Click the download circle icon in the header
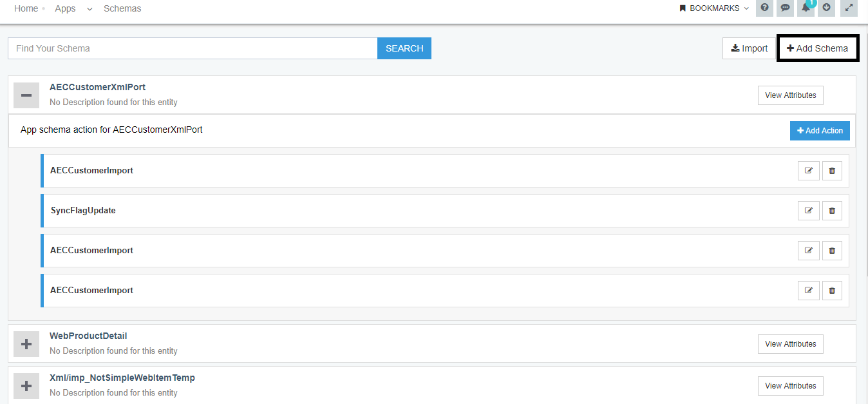The height and width of the screenshot is (404, 868). click(x=826, y=8)
